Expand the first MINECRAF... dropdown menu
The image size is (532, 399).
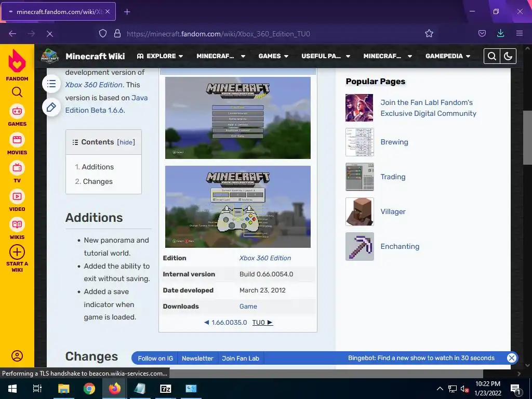[221, 56]
